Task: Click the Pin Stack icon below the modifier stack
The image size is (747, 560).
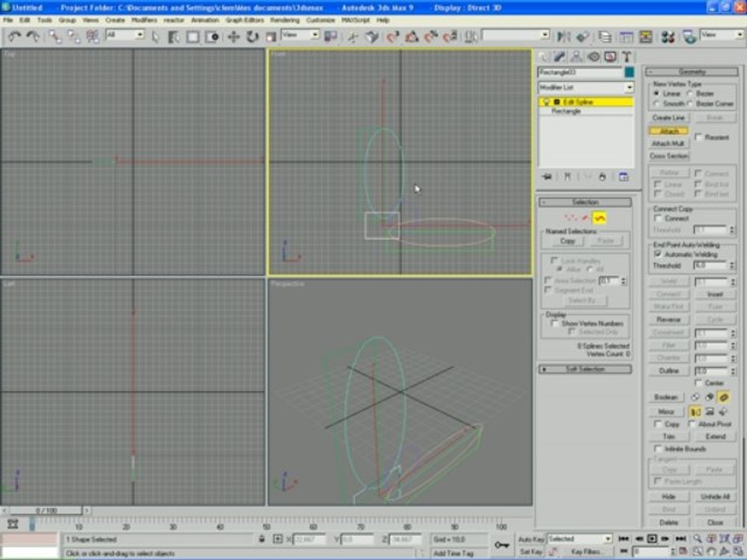Action: [547, 177]
